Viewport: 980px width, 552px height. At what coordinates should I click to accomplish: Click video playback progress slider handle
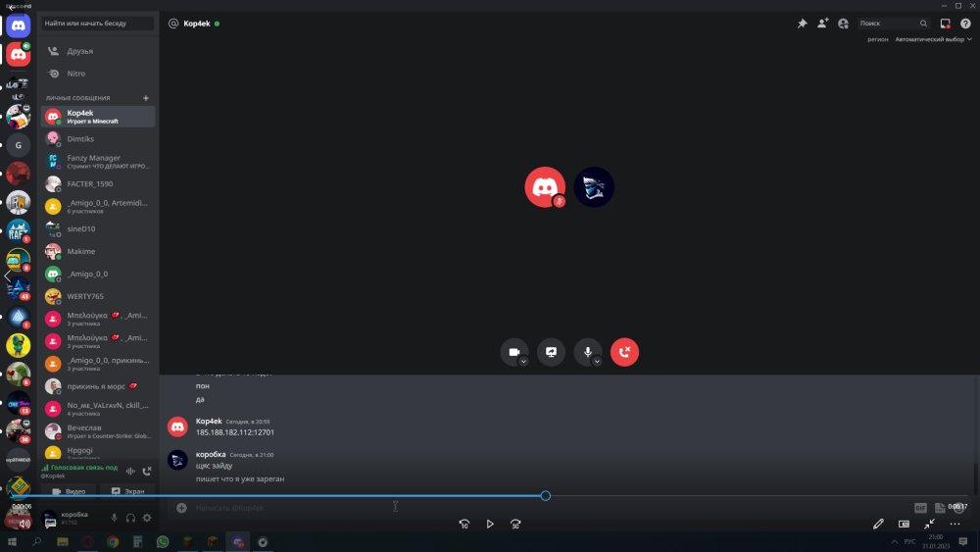(x=546, y=496)
